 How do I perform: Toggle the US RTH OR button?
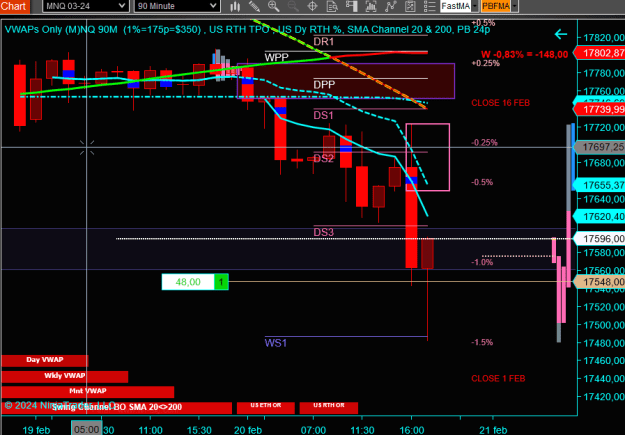329,407
